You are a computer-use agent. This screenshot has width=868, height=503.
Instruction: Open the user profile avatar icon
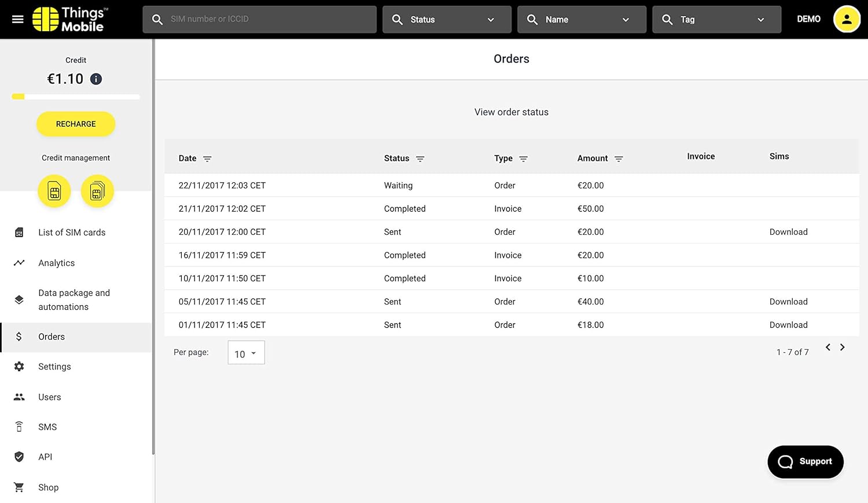coord(846,19)
